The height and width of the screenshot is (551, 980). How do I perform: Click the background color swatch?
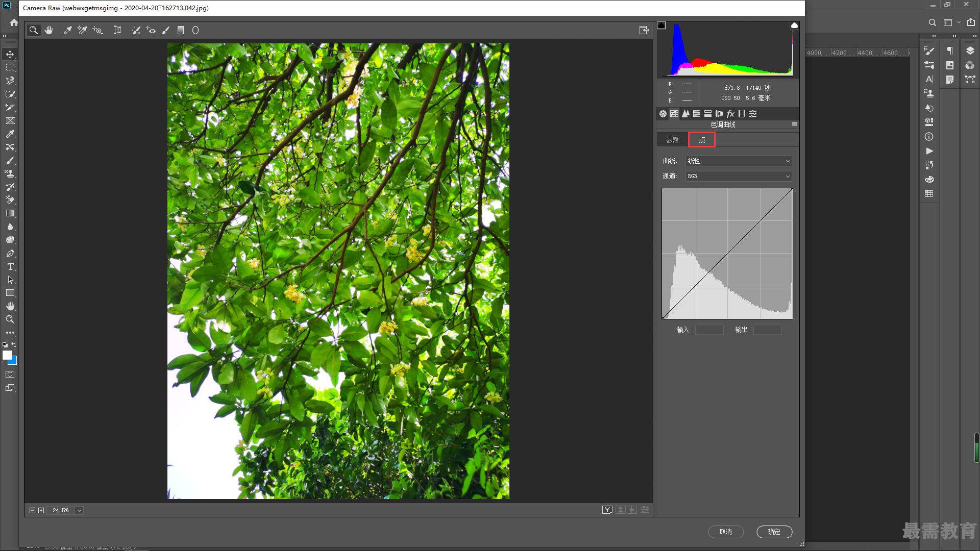point(14,361)
